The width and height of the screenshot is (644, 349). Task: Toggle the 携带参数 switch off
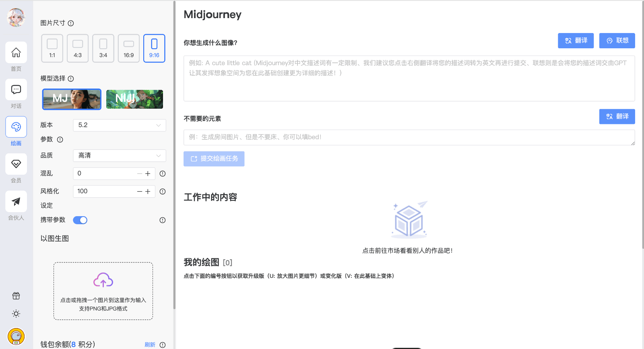[x=80, y=220]
